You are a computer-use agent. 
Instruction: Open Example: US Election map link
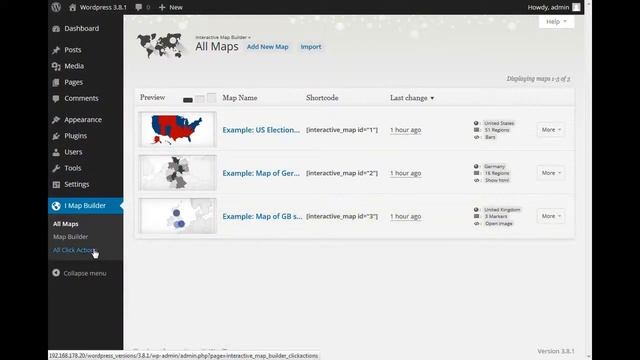261,130
